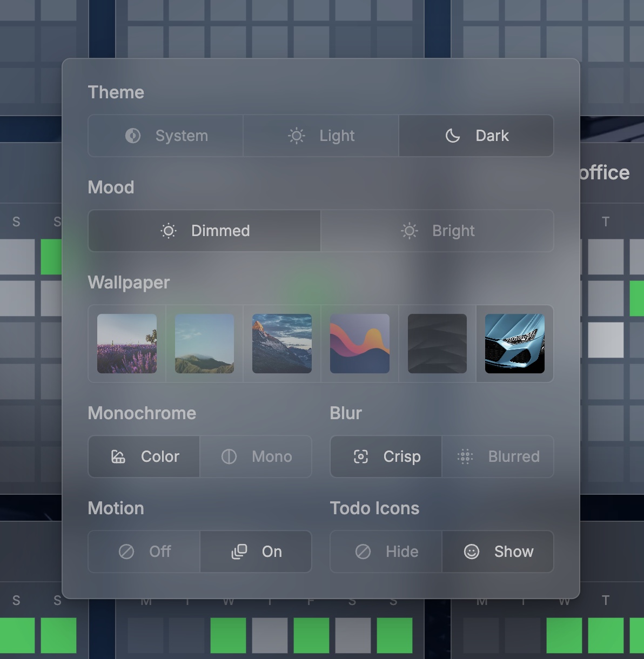Pick the orange wave abstract wallpaper
This screenshot has width=644, height=659.
(x=360, y=344)
